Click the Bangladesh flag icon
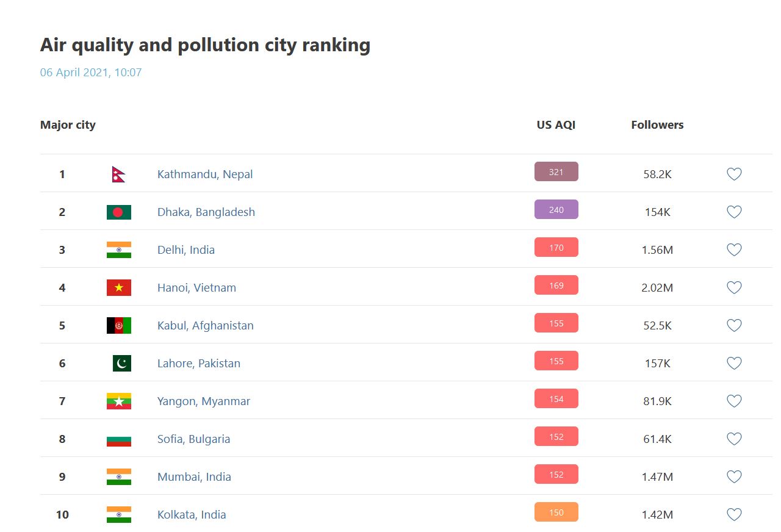Image resolution: width=781 pixels, height=532 pixels. point(119,212)
